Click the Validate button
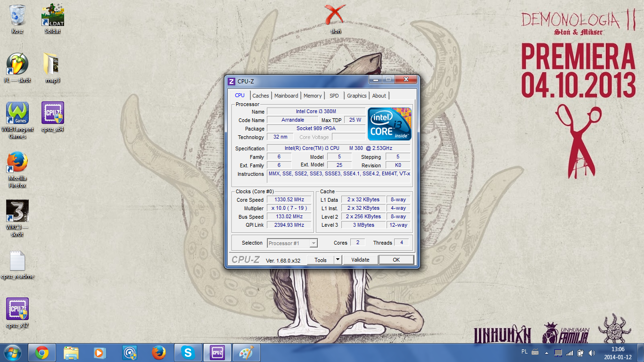This screenshot has width=644, height=362. pos(360,260)
